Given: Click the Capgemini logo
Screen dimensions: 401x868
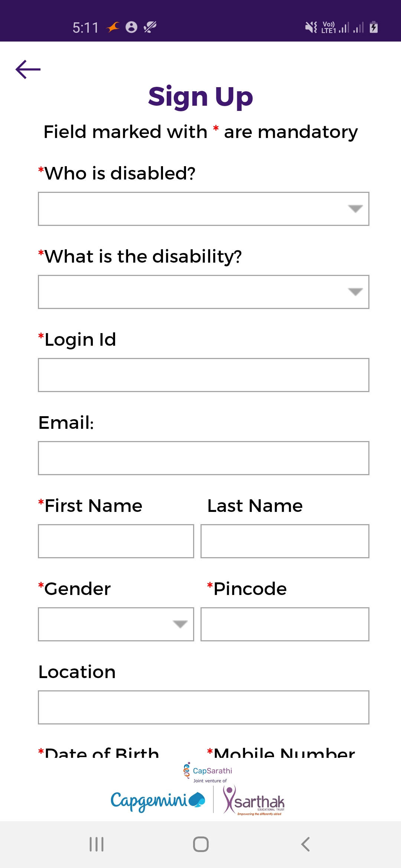Looking at the screenshot, I should pos(158,801).
